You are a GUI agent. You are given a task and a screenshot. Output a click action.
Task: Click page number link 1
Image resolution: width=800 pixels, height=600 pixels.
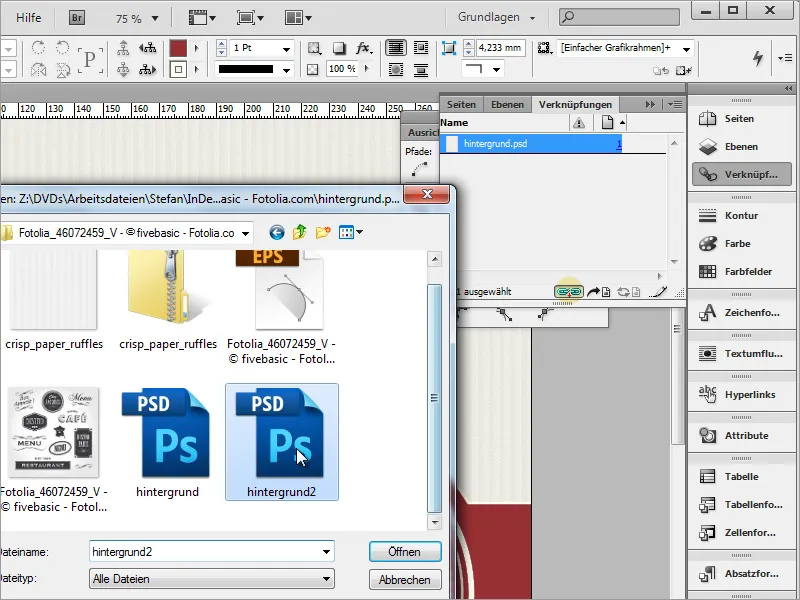[x=619, y=144]
